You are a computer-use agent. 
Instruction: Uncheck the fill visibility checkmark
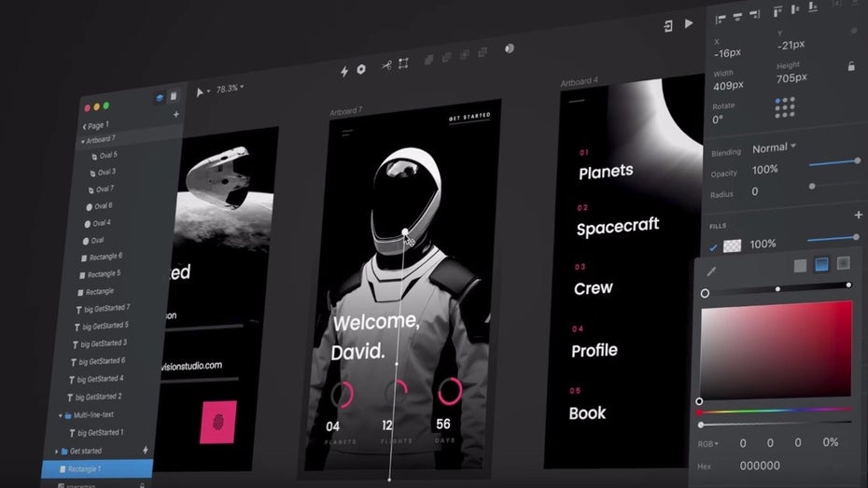[x=714, y=247]
